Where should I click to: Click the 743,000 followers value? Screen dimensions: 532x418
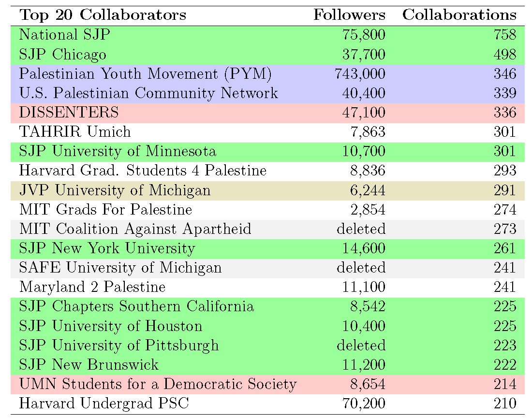(x=360, y=74)
